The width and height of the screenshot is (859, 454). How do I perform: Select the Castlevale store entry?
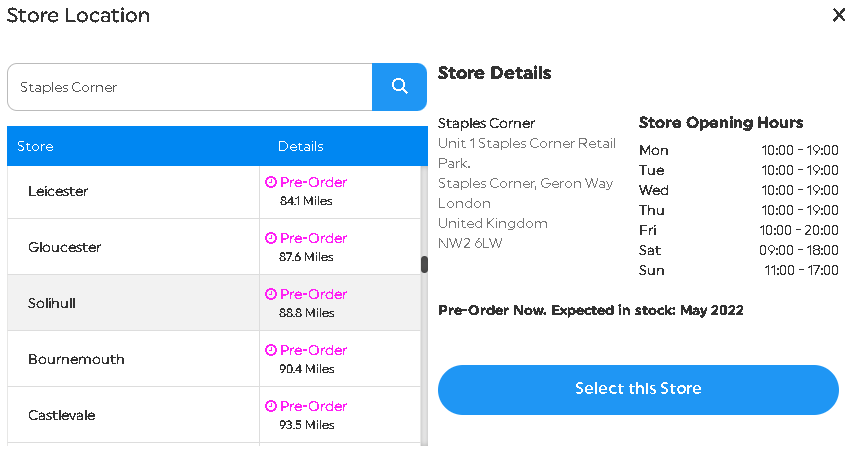[214, 415]
